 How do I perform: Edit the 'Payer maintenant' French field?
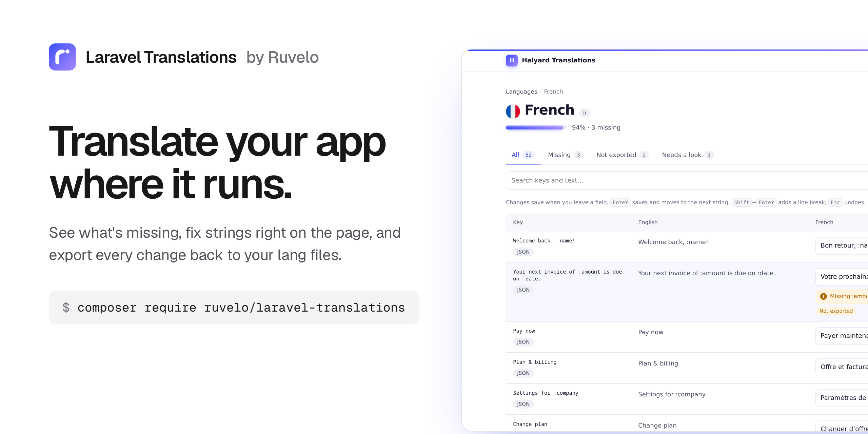842,336
